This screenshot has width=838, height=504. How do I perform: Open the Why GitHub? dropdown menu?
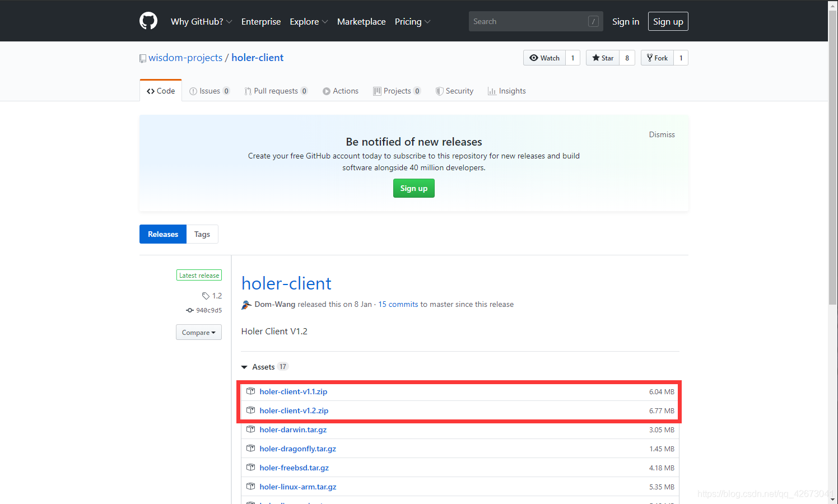(x=201, y=21)
